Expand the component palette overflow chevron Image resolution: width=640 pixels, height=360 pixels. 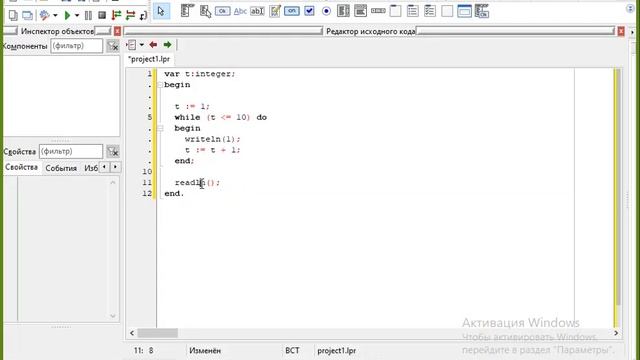tap(631, 9)
